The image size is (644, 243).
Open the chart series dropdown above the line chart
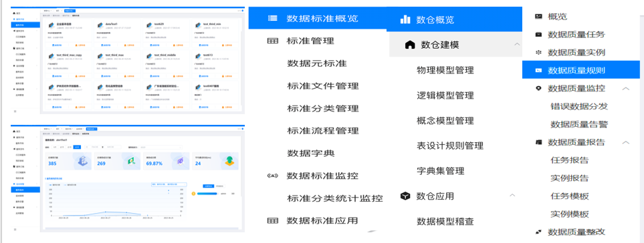point(169,185)
